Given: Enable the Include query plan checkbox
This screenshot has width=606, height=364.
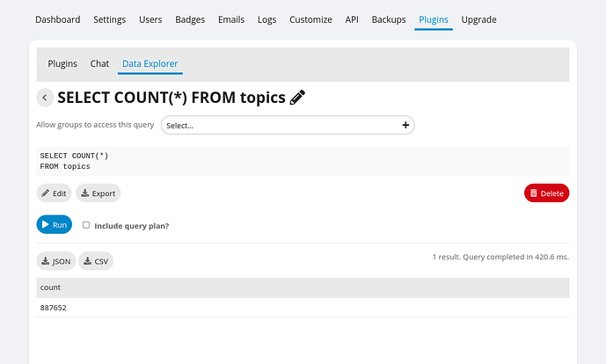Looking at the screenshot, I should (x=86, y=225).
